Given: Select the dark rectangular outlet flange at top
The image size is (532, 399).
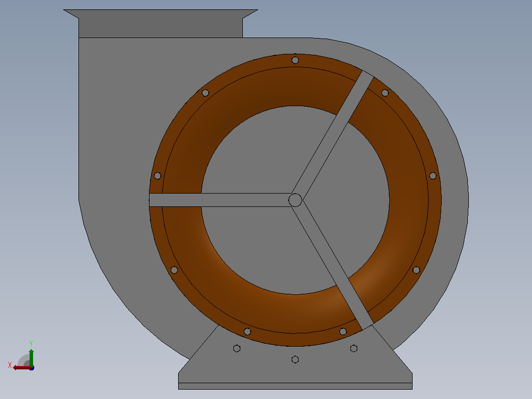Looking at the screenshot, I should click(x=160, y=24).
